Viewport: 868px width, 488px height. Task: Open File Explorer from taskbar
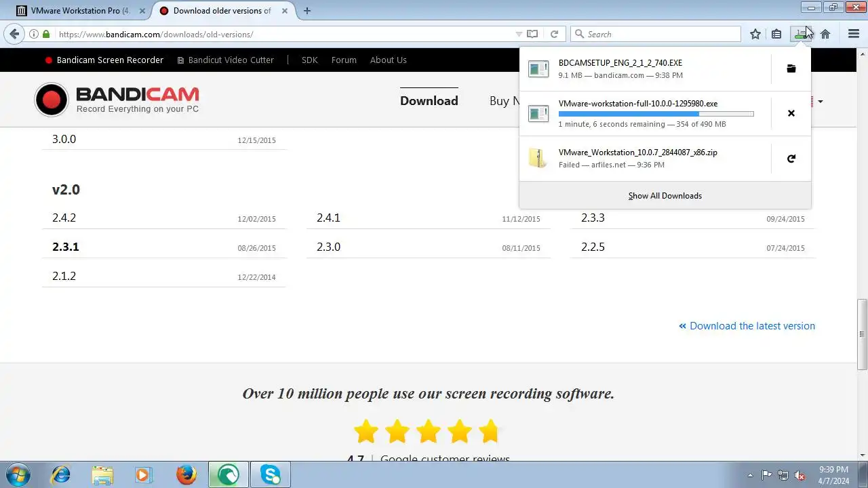click(102, 474)
